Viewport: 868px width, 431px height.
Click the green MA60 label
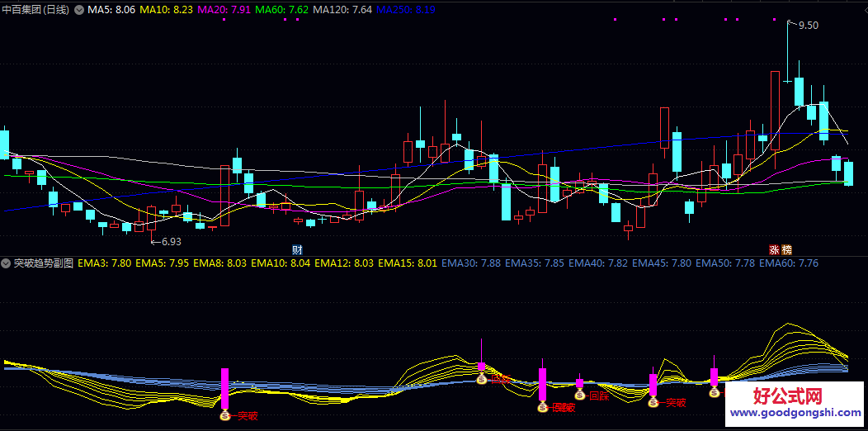(282, 10)
